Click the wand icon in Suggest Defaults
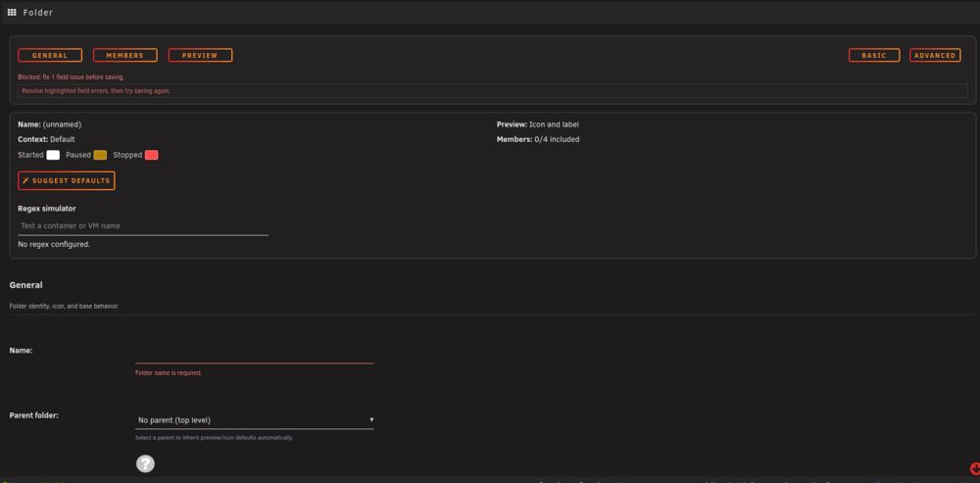This screenshot has width=980, height=483. click(25, 180)
